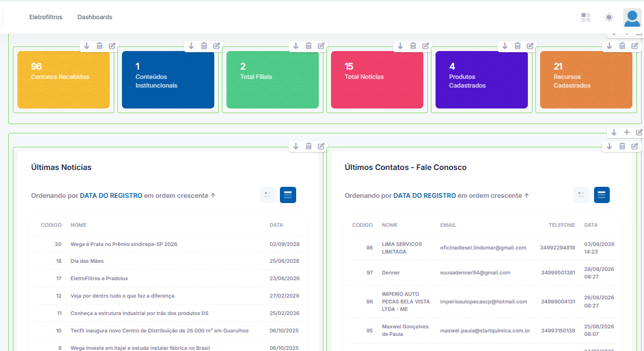Open the Dashboards menu item

(95, 17)
